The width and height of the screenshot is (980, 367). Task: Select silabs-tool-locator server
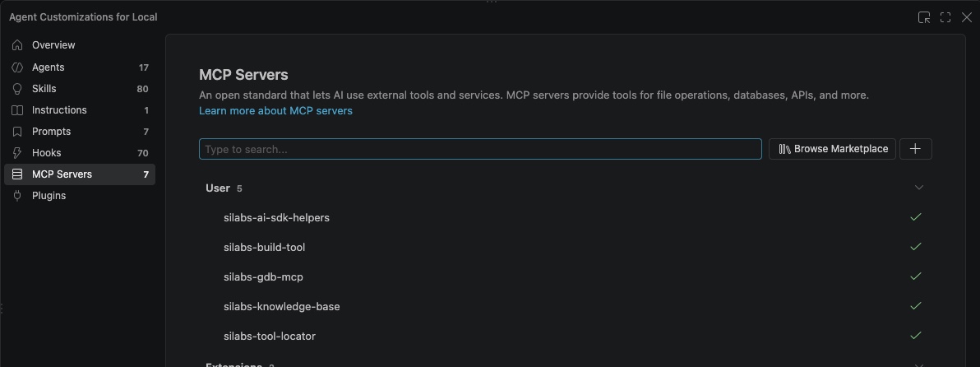[x=565, y=336]
